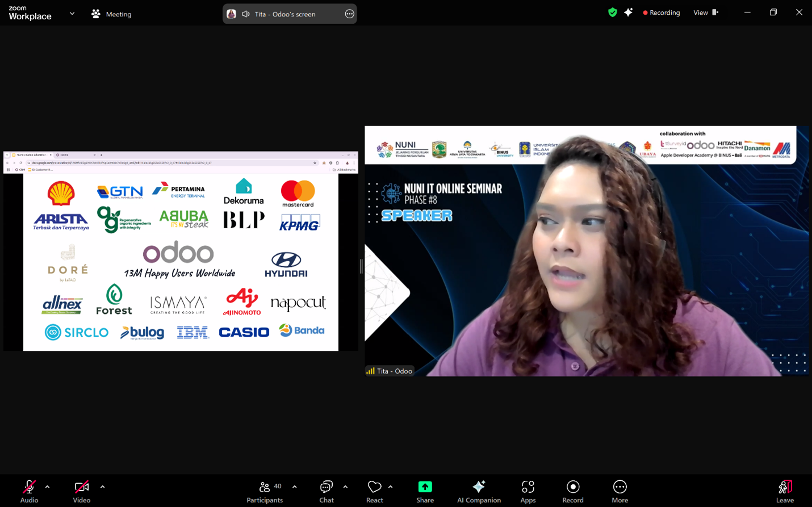
Task: Expand reactions options arrow
Action: click(390, 487)
